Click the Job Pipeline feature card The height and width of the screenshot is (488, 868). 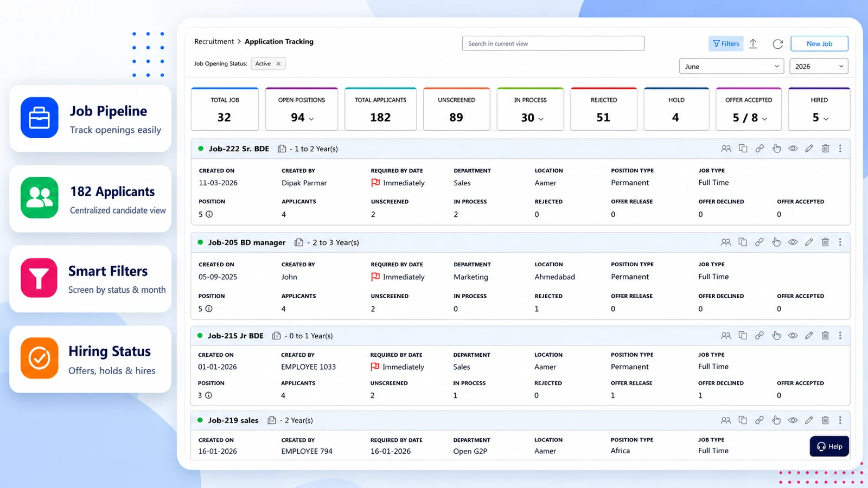coord(90,118)
